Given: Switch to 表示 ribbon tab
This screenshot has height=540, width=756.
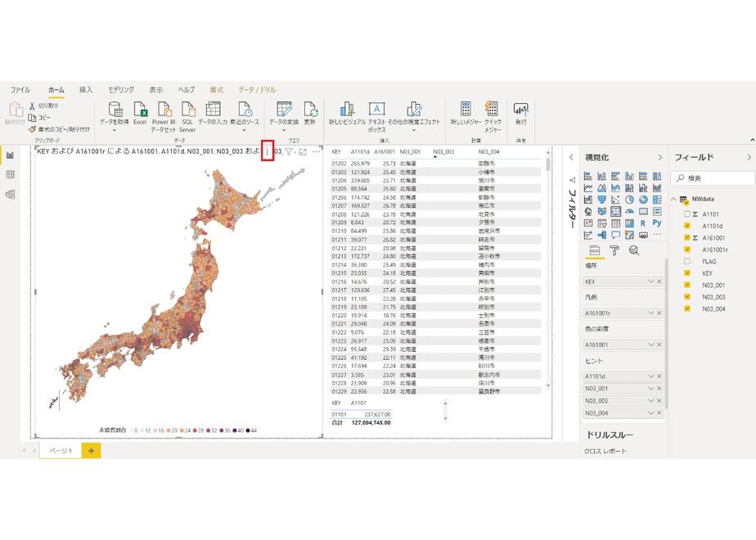Looking at the screenshot, I should 155,90.
